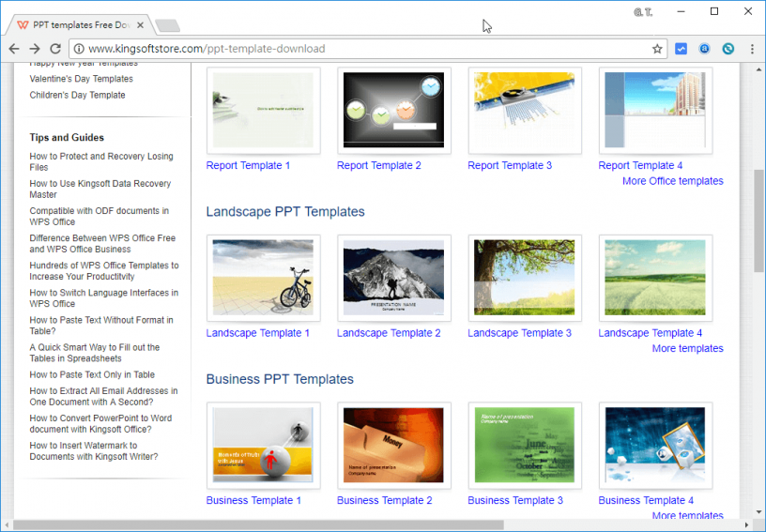View site information icon in address bar
Screen dimensions: 766x532
[x=79, y=49]
